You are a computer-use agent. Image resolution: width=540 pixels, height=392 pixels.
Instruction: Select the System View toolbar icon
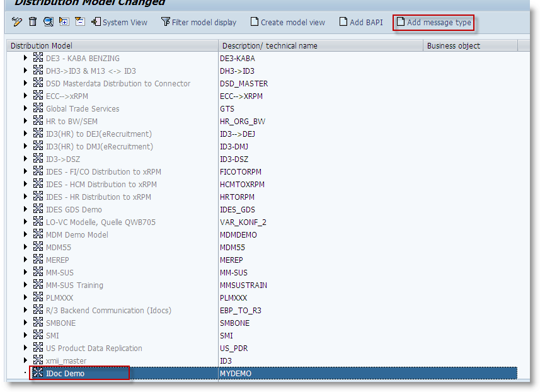pos(120,22)
